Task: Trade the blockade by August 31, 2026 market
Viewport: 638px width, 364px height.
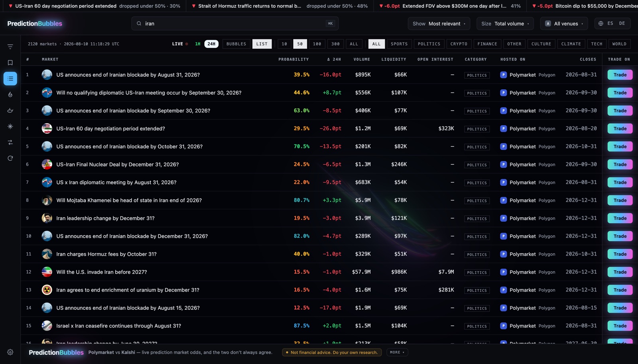Action: tap(620, 75)
